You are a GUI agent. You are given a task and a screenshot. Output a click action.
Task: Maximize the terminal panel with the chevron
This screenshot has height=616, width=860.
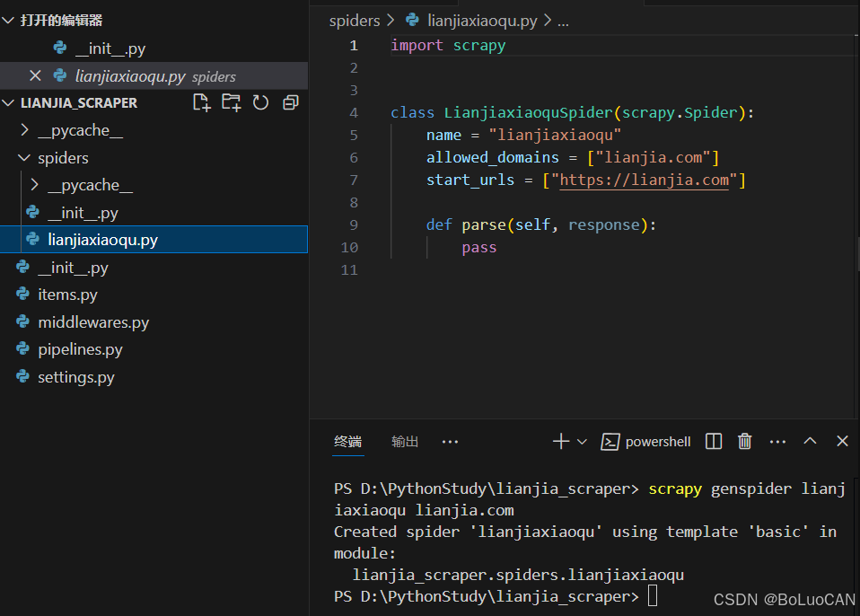pyautogui.click(x=810, y=441)
